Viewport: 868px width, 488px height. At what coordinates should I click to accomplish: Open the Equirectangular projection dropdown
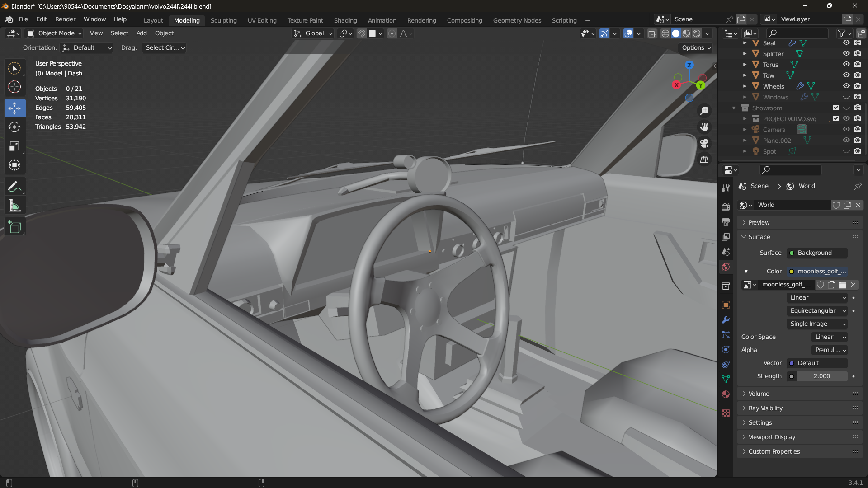(x=817, y=310)
